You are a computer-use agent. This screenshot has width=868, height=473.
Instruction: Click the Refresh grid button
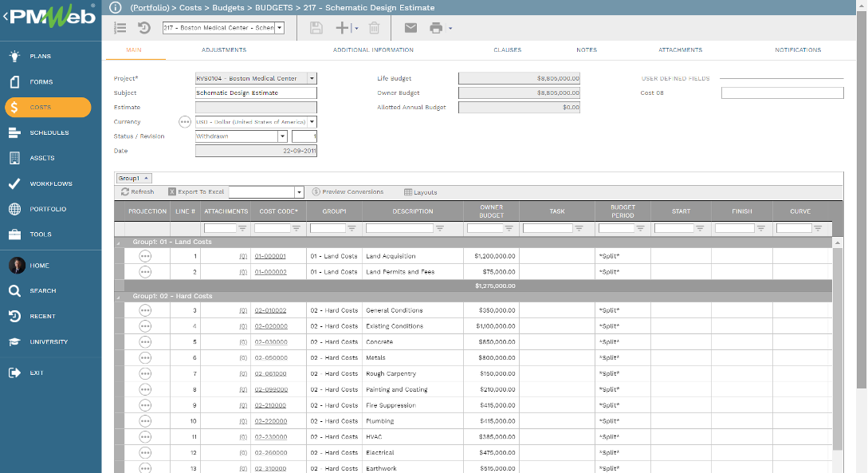(137, 191)
